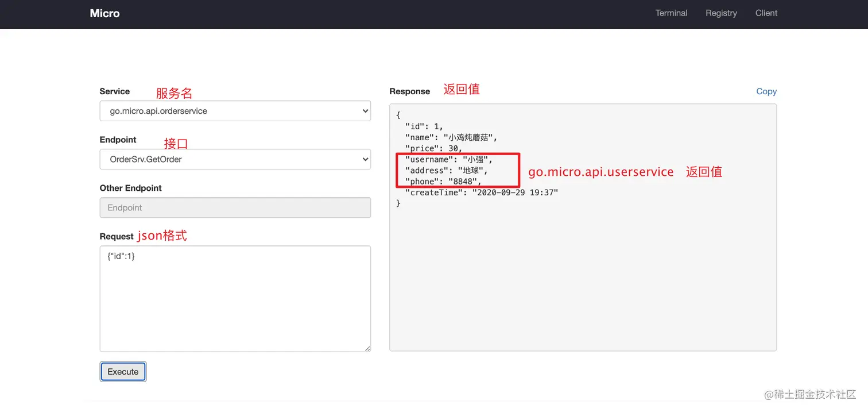The image size is (868, 412).
Task: Open the Client nav link
Action: tap(766, 13)
